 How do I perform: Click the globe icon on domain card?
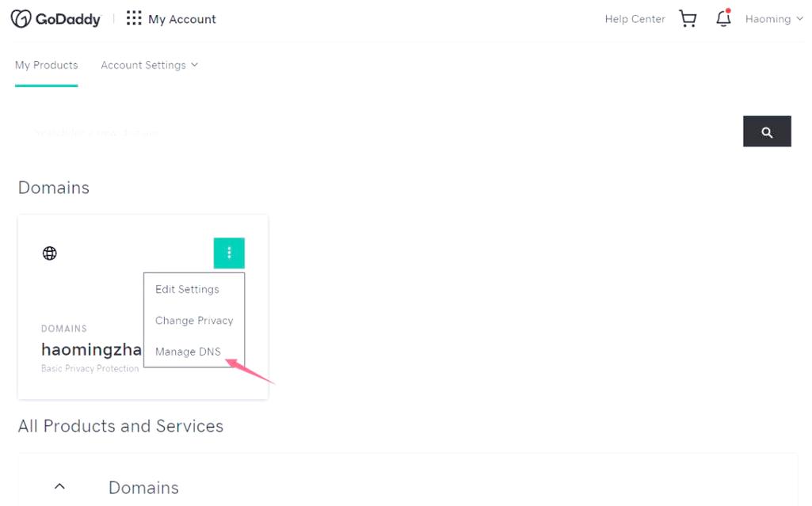50,253
